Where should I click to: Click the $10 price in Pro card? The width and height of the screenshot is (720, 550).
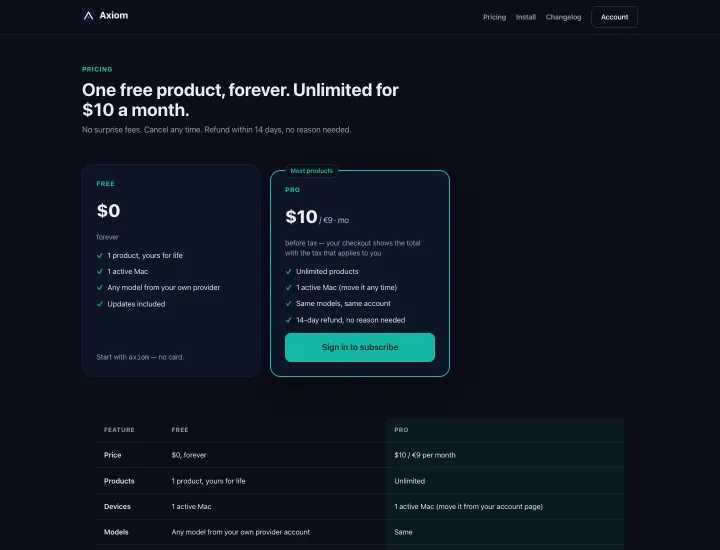301,217
